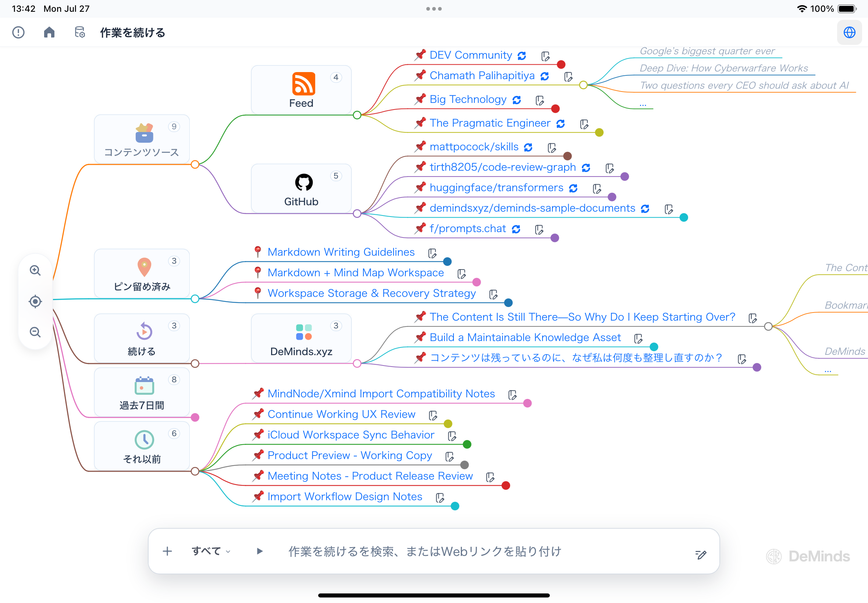Expand the mattpocock/skills brown dot

[x=567, y=156]
